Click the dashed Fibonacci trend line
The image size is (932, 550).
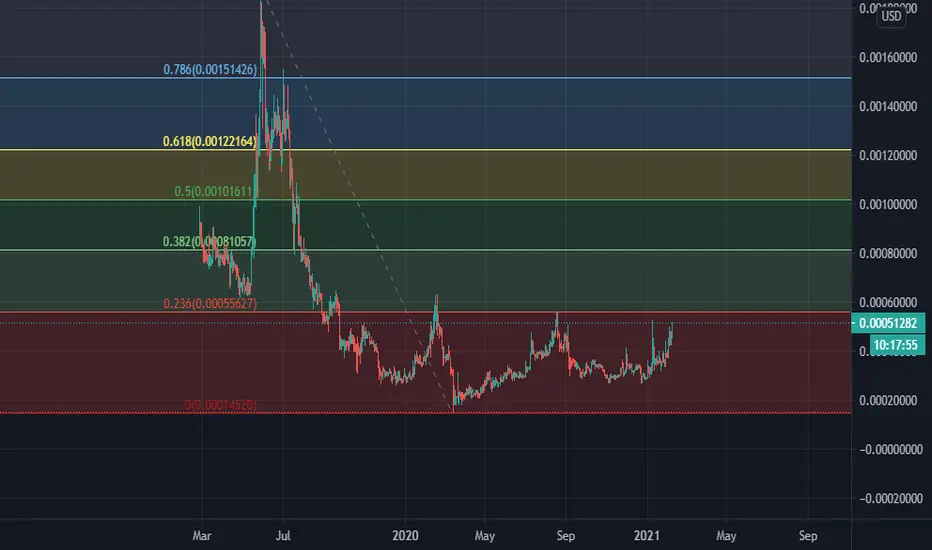[358, 205]
